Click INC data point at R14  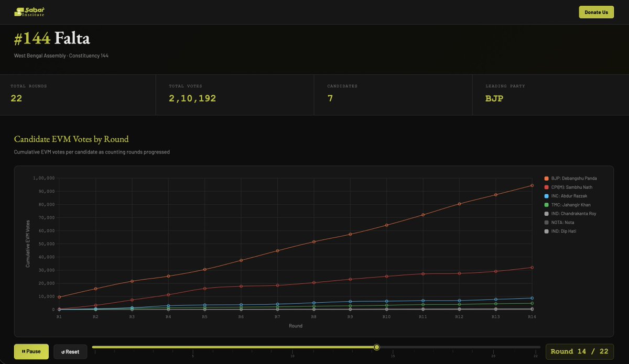click(x=532, y=298)
